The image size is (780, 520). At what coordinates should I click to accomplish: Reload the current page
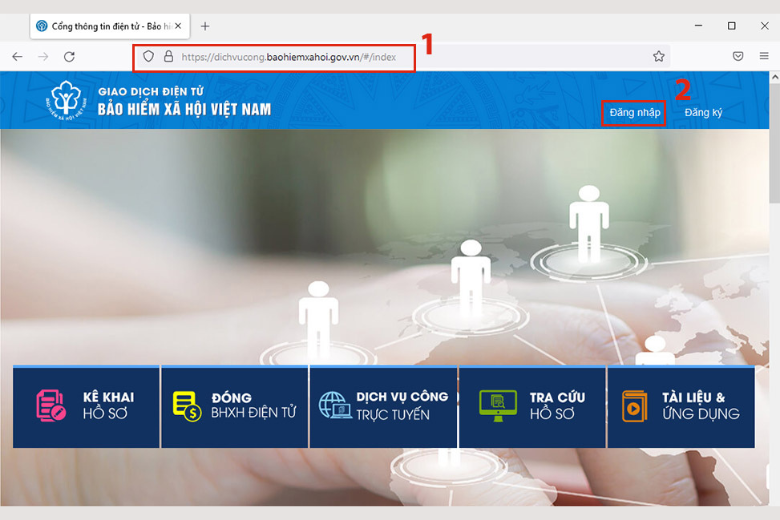pos(69,57)
